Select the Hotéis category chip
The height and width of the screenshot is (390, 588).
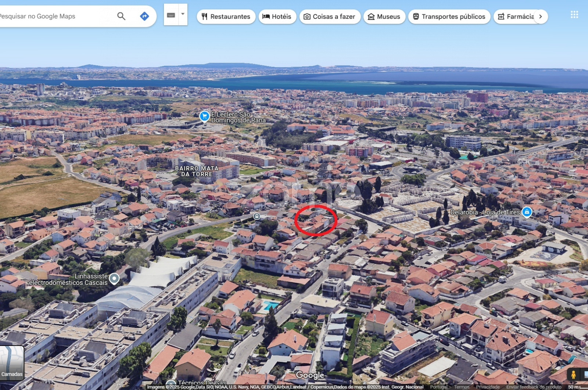[277, 17]
